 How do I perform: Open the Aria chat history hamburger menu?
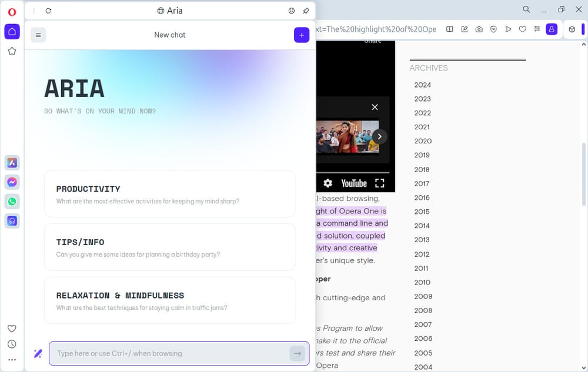(x=38, y=35)
